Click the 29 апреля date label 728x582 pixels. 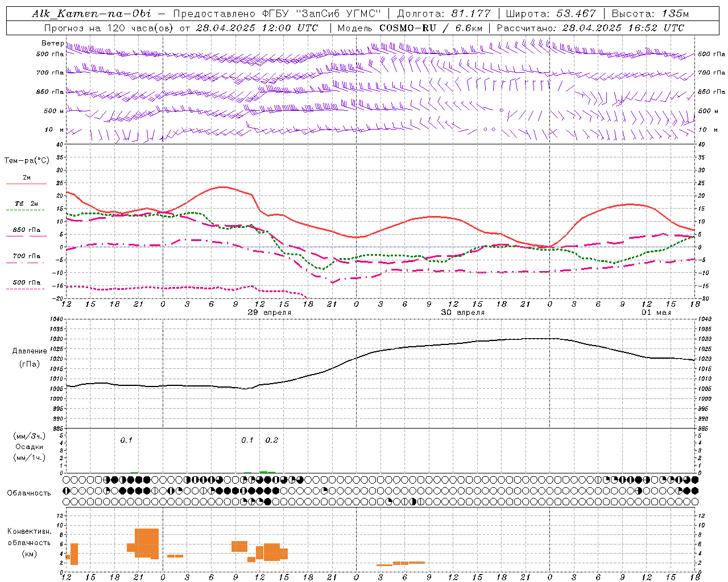pos(270,313)
